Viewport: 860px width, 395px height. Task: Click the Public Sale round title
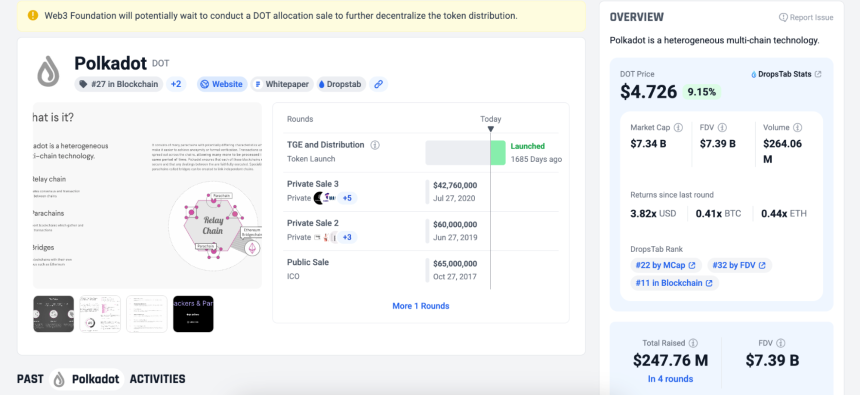pos(308,262)
